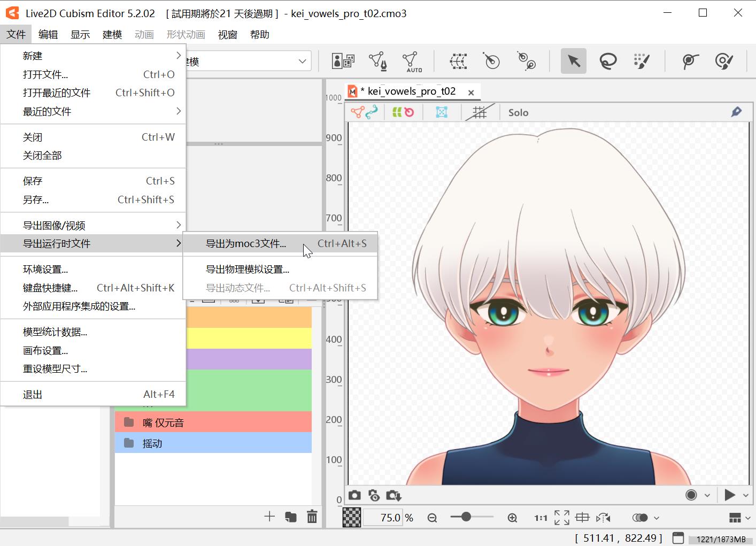
Task: Select the 摇动 folder row
Action: pos(213,443)
